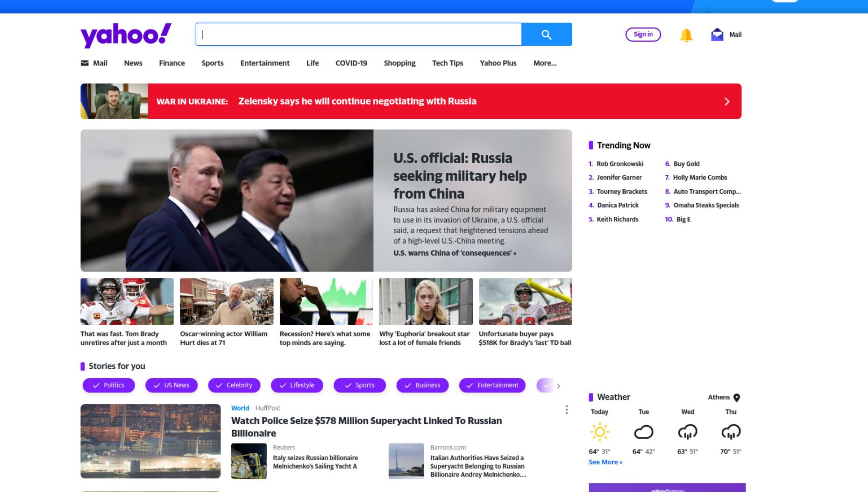868x492 pixels.
Task: Click the small Mail envelope icon in the nav bar
Action: [85, 63]
